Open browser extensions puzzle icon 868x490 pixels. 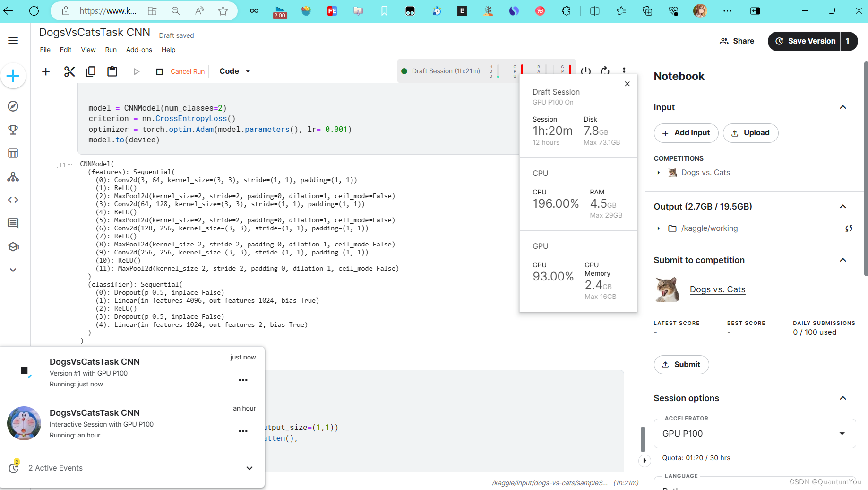pos(566,10)
